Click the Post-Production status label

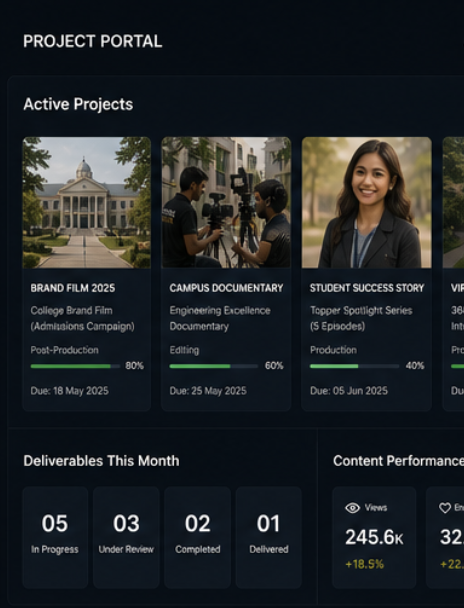coord(64,350)
